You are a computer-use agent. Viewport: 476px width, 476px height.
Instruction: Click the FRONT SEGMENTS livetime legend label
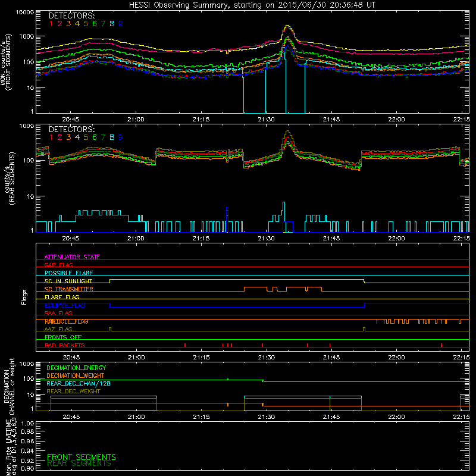pyautogui.click(x=82, y=457)
